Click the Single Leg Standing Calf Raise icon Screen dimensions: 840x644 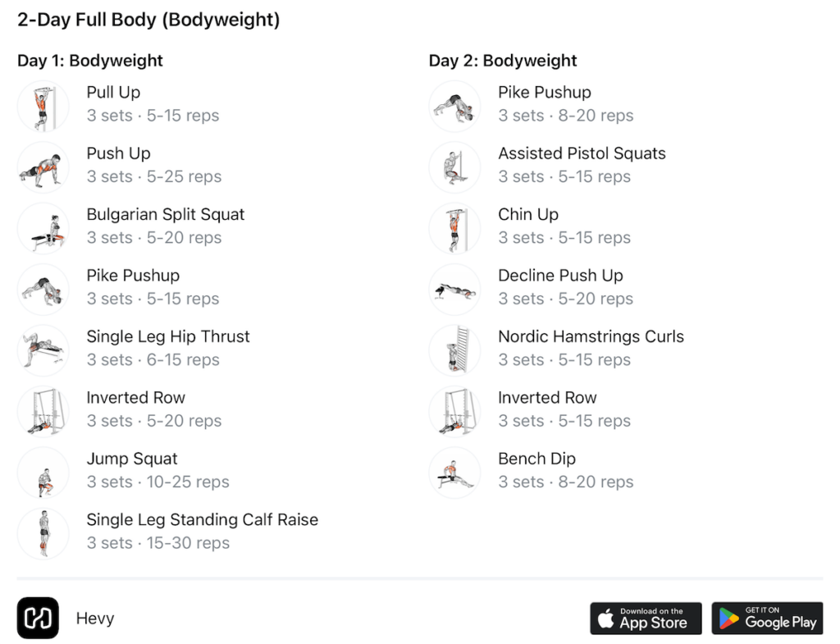43,533
